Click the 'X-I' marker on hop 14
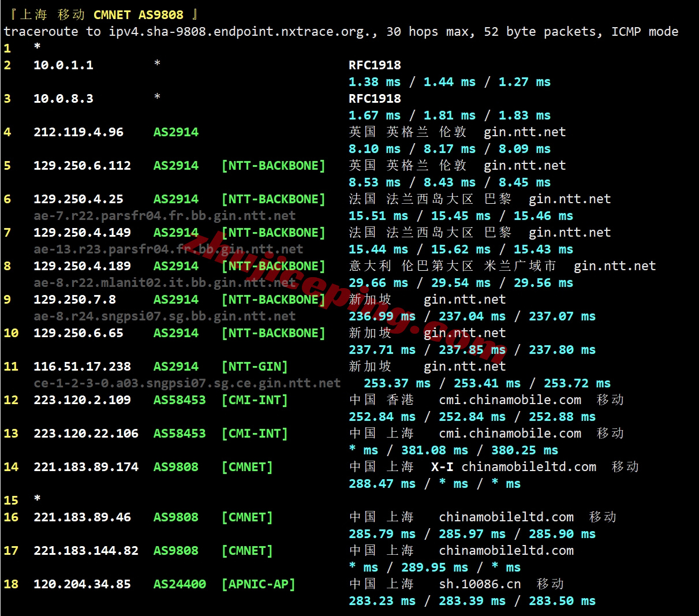The width and height of the screenshot is (699, 616). [442, 467]
